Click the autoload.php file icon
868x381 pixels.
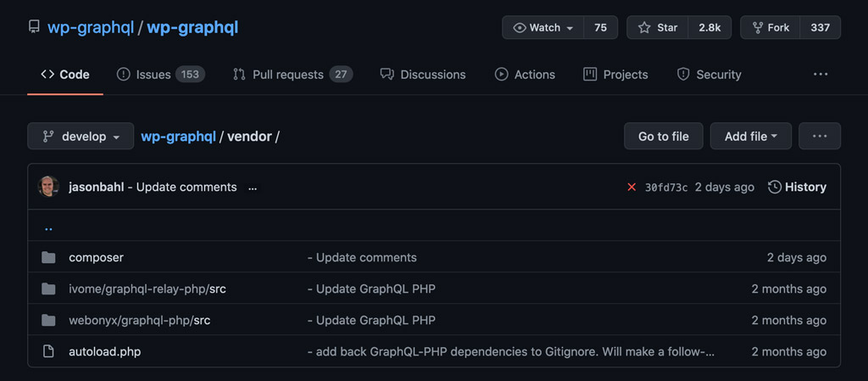(48, 351)
